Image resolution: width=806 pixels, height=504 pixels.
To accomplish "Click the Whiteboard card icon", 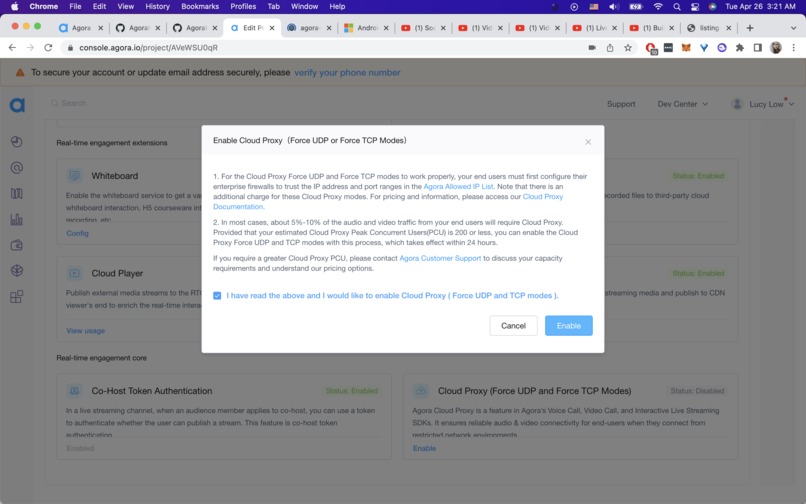I will pyautogui.click(x=75, y=176).
